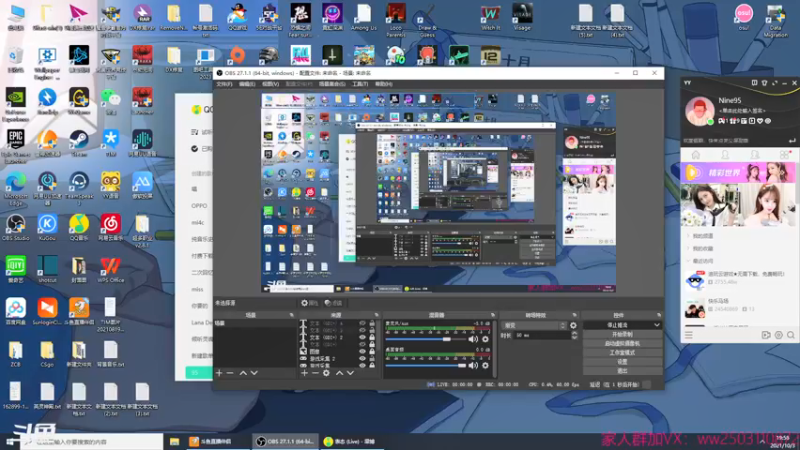Open 场景集合(S) menu in OBS

coord(332,84)
